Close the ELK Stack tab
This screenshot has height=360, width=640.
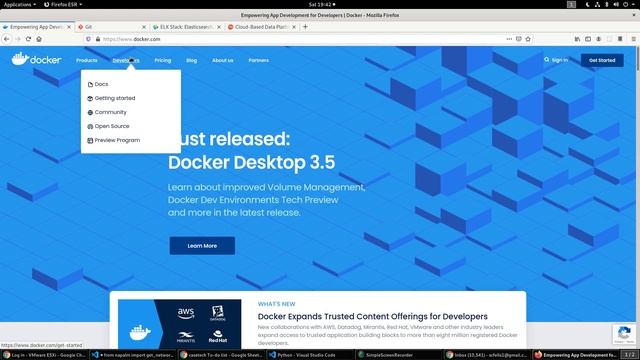point(219,27)
